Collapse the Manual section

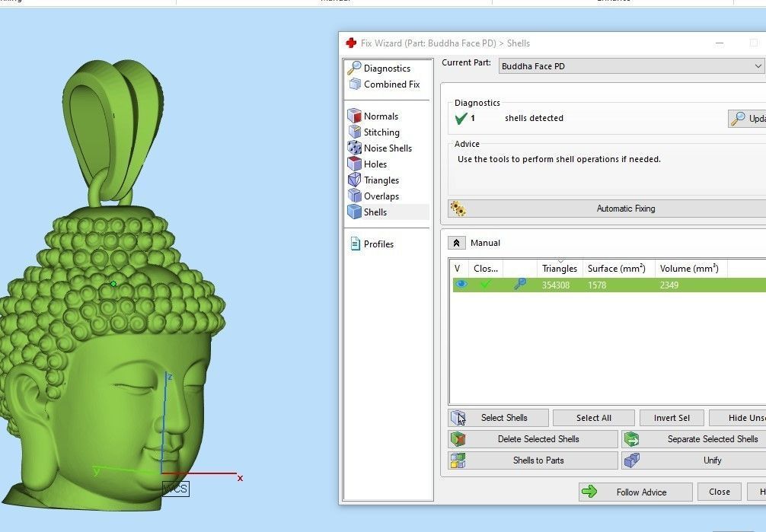tap(456, 243)
